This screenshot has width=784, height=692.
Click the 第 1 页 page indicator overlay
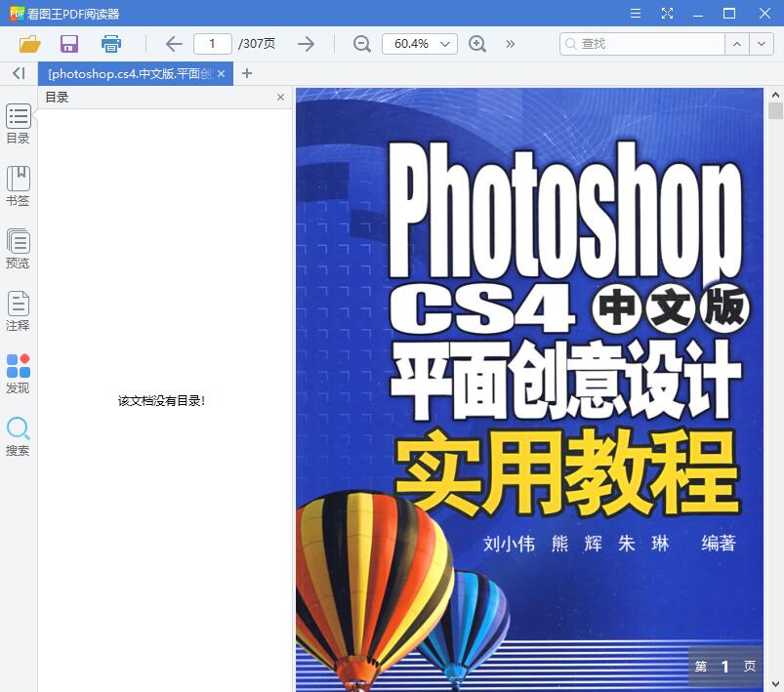pos(725,666)
